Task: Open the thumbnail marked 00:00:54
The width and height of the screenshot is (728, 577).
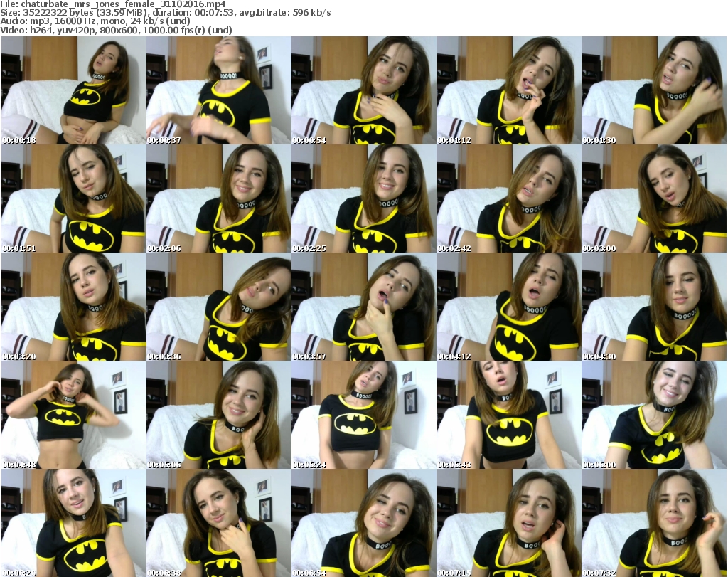Action: [x=363, y=90]
